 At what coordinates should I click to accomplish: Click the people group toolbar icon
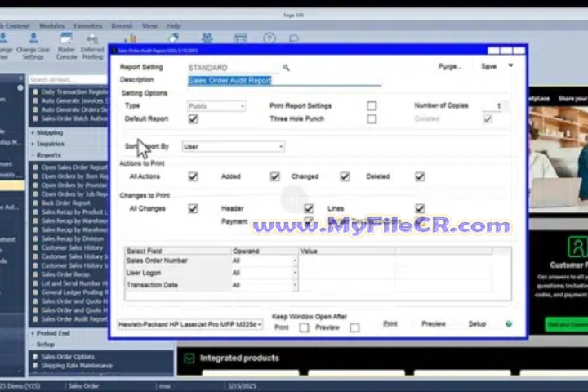pyautogui.click(x=207, y=38)
